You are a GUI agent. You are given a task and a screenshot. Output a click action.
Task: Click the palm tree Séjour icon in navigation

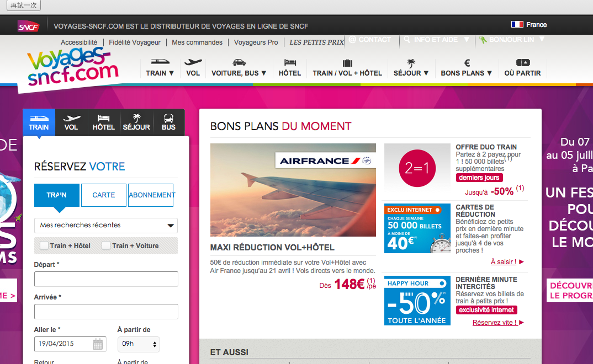coord(411,62)
